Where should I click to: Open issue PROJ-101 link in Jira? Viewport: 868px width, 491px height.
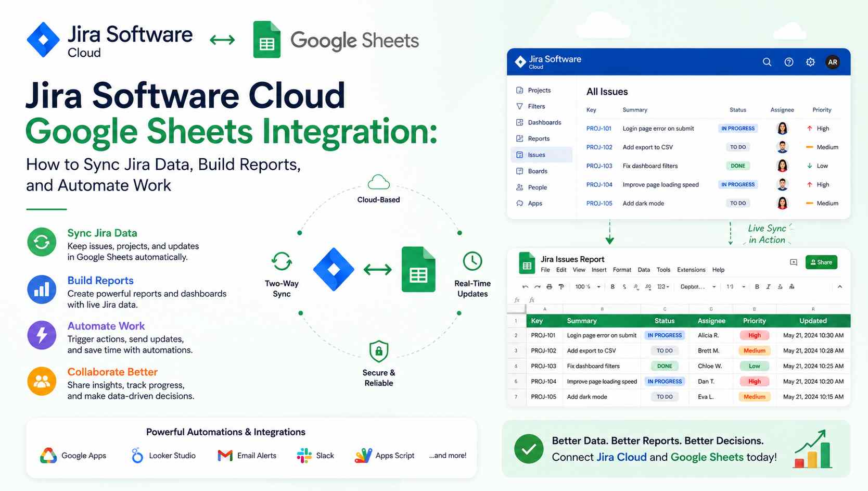pyautogui.click(x=599, y=129)
